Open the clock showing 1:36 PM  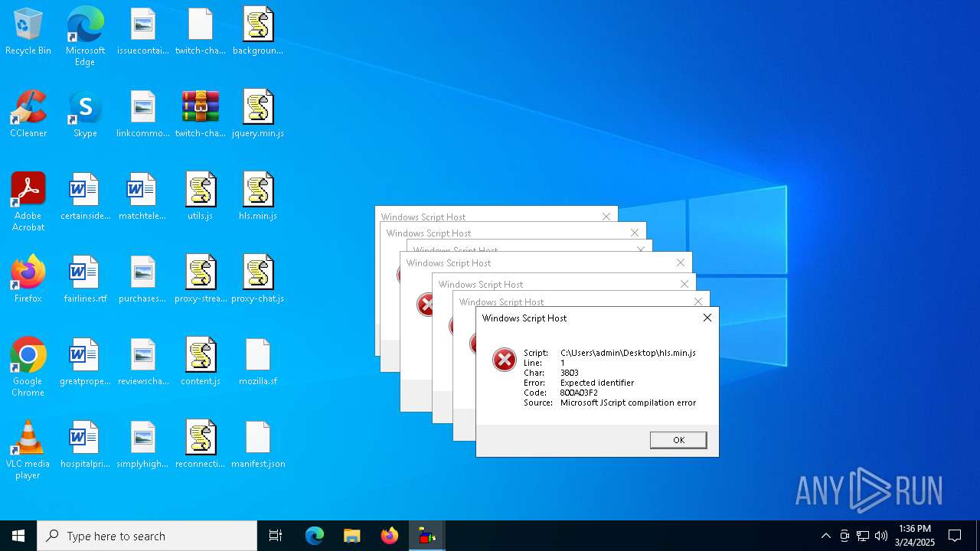coord(915,536)
